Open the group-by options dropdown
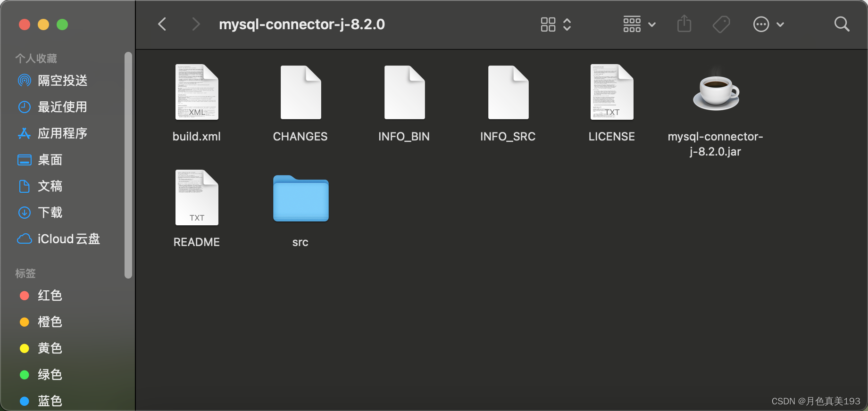This screenshot has width=868, height=411. [639, 24]
